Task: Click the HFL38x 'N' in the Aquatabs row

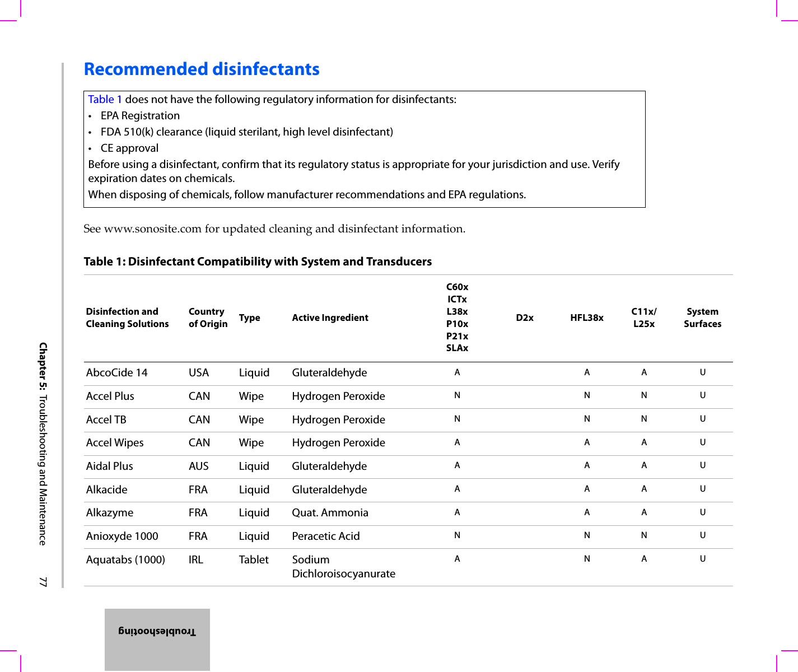Action: click(587, 558)
